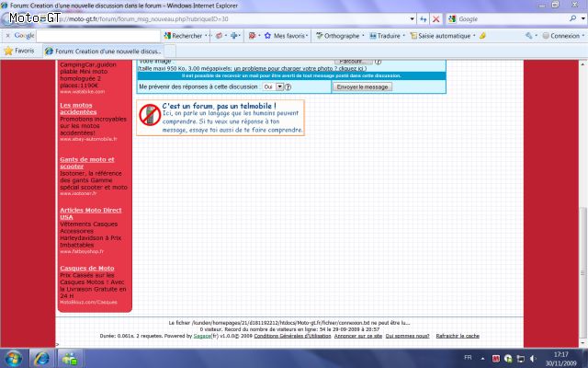588x368 pixels.
Task: Click the Google toolbar search input field
Action: point(98,36)
